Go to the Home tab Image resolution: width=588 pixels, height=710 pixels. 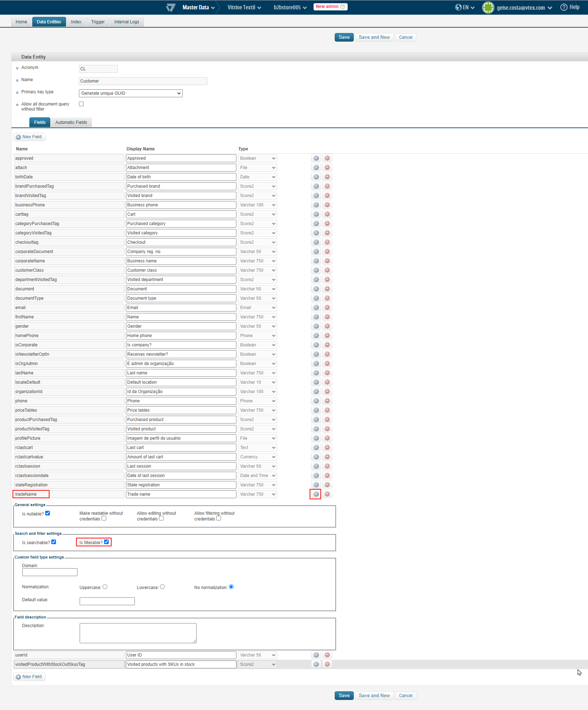pyautogui.click(x=22, y=22)
